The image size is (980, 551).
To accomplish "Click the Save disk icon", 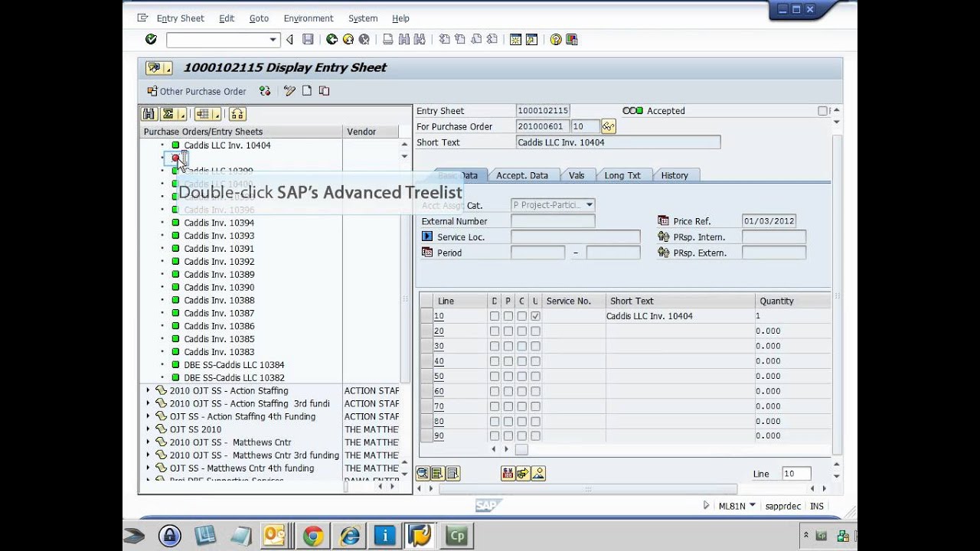I will (308, 39).
